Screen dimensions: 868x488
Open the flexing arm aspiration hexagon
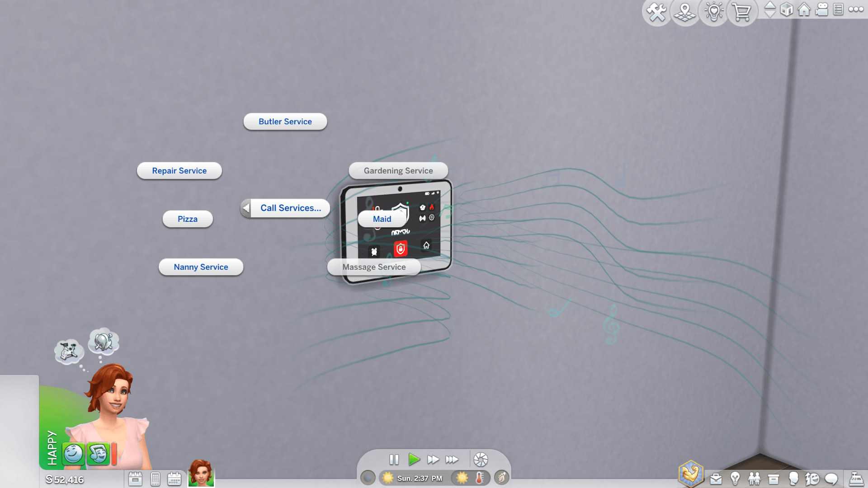(691, 474)
